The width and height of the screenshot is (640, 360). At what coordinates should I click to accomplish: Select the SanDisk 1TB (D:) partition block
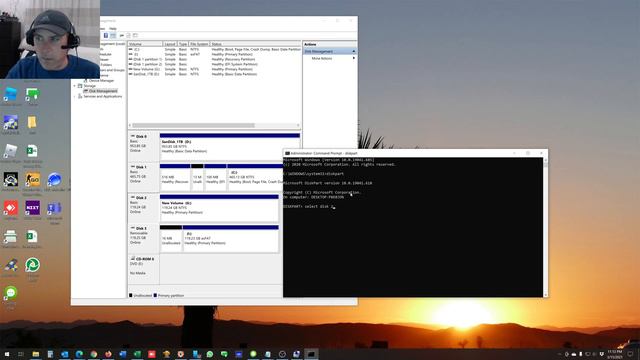click(230, 147)
